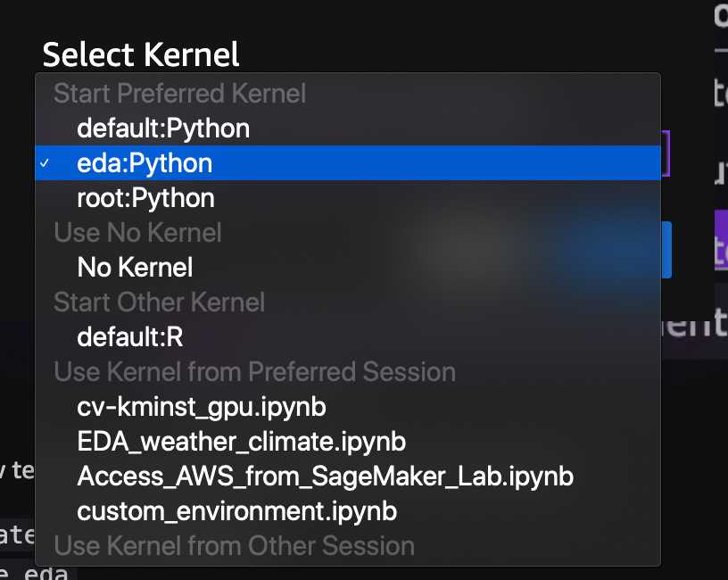Click the purple highlighted text on right edge
Screen dimensions: 728x580
(x=721, y=247)
